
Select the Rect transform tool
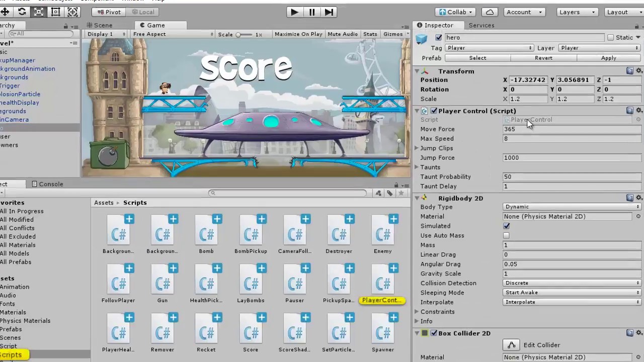56,12
